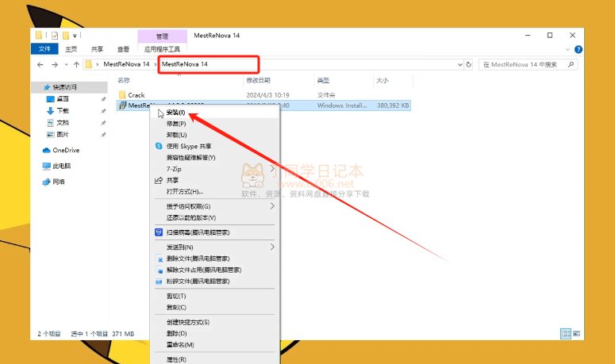Choose 兼容性疑难解答(Y) from the context menu

(x=215, y=158)
